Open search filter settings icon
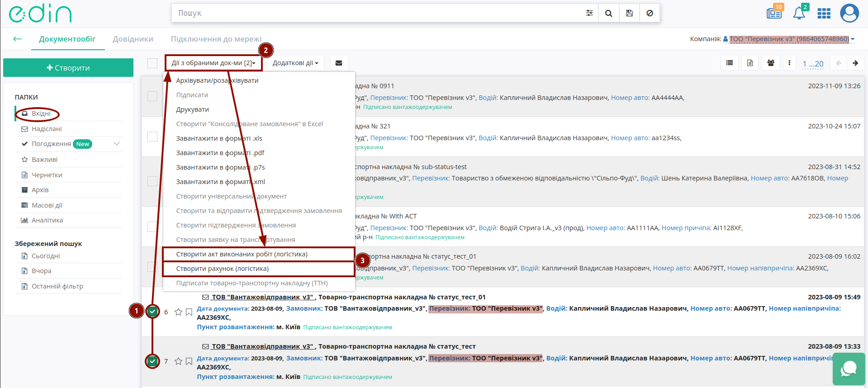The width and height of the screenshot is (868, 388). tap(589, 13)
